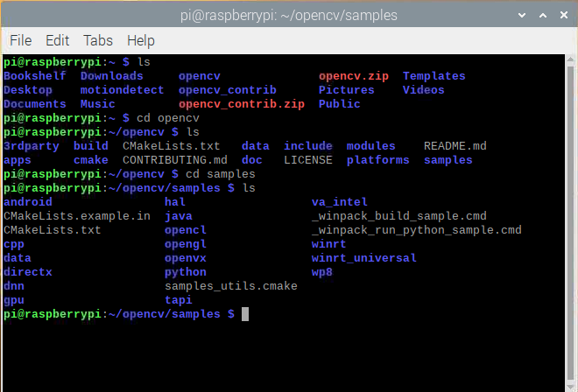Click the 'cd opencv' command text

[168, 118]
